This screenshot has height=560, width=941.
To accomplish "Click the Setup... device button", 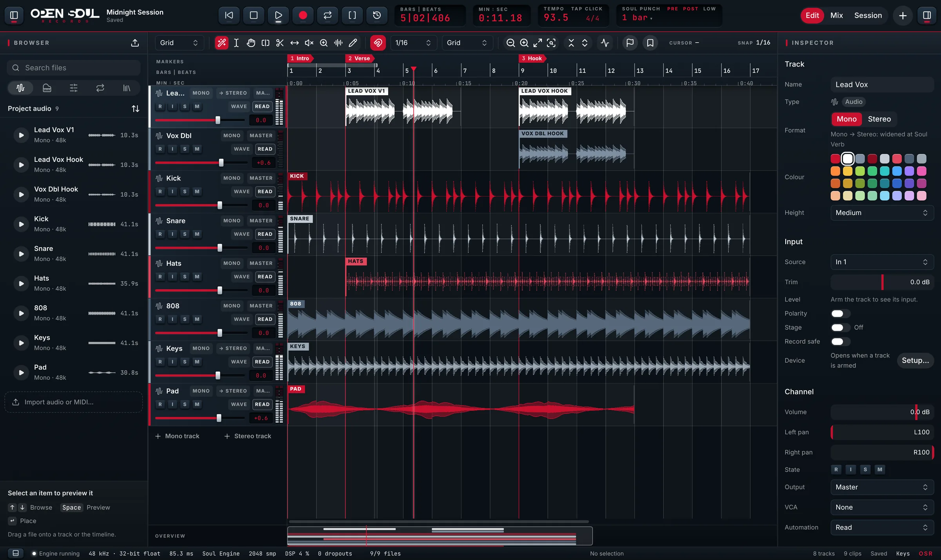I will click(x=915, y=361).
